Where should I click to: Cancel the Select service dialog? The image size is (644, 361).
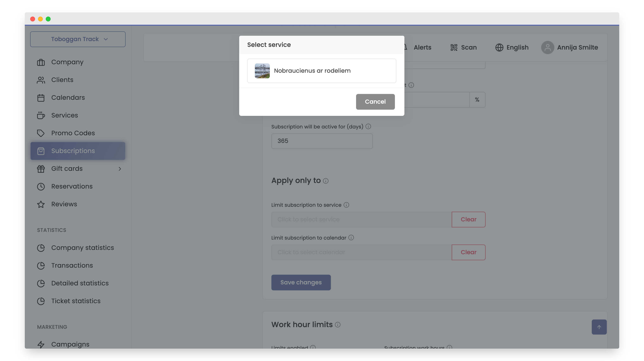pyautogui.click(x=375, y=102)
